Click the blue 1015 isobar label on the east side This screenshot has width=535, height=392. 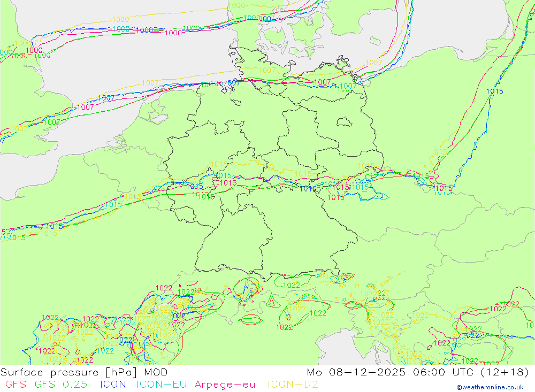click(x=494, y=91)
